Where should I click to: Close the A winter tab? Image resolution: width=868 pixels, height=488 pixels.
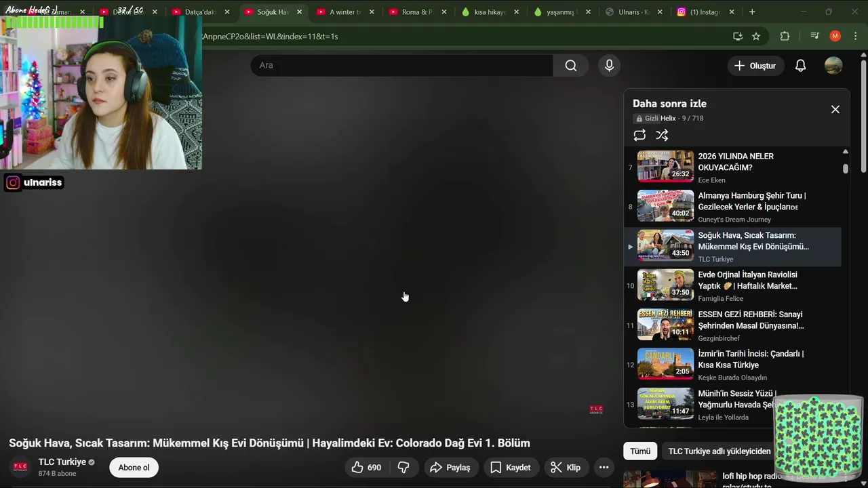point(372,12)
